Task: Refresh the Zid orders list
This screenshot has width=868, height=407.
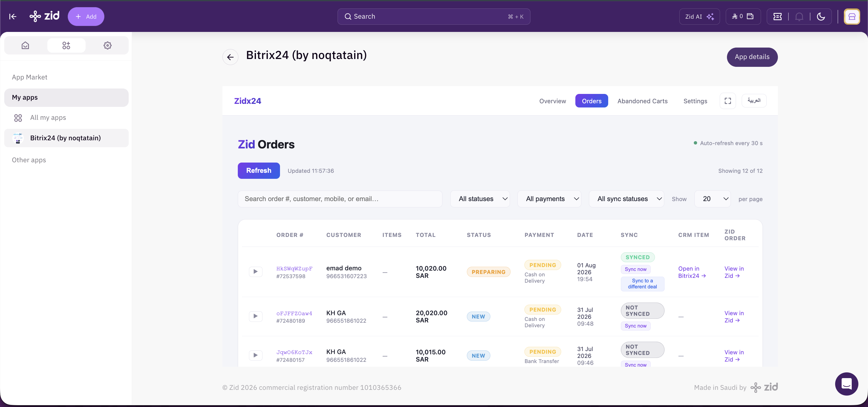Action: [259, 171]
